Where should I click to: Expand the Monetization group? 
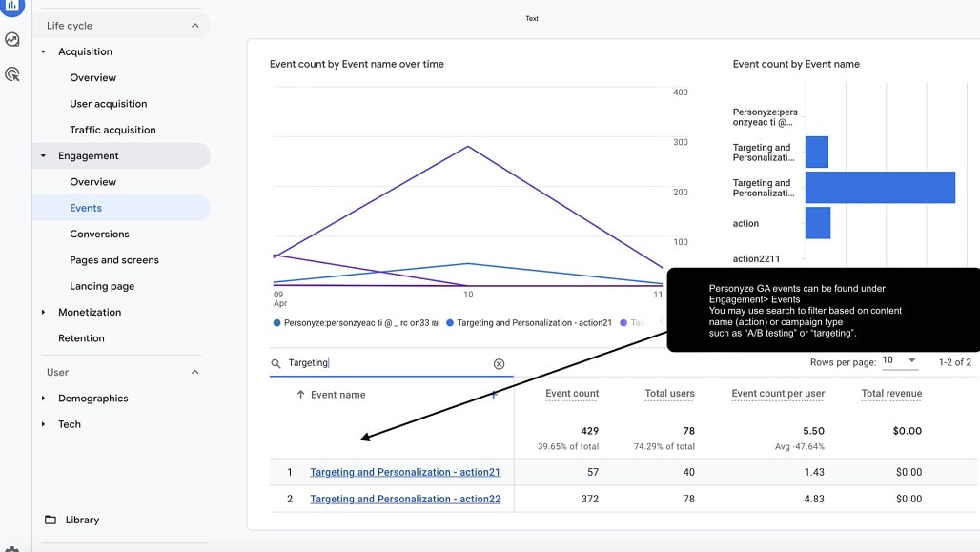[x=43, y=312]
